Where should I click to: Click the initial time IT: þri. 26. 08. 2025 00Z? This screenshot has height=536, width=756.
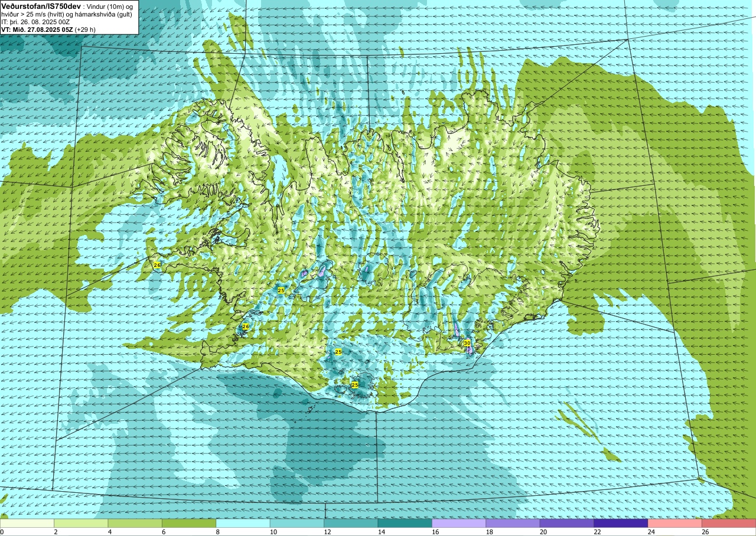tap(36, 21)
